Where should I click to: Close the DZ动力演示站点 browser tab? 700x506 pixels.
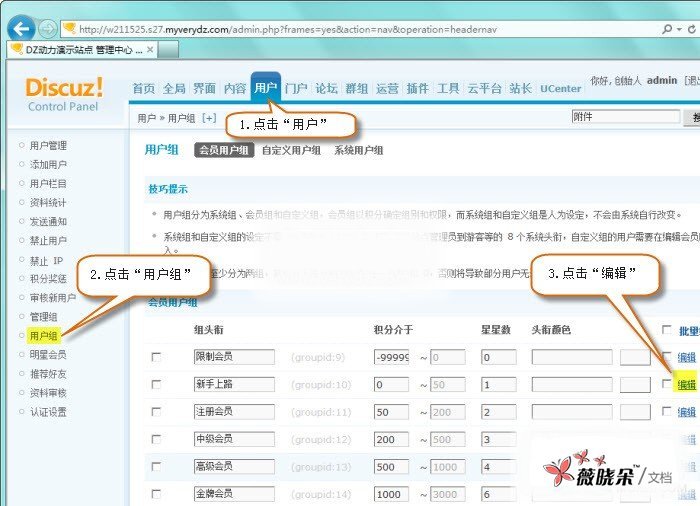tap(150, 48)
